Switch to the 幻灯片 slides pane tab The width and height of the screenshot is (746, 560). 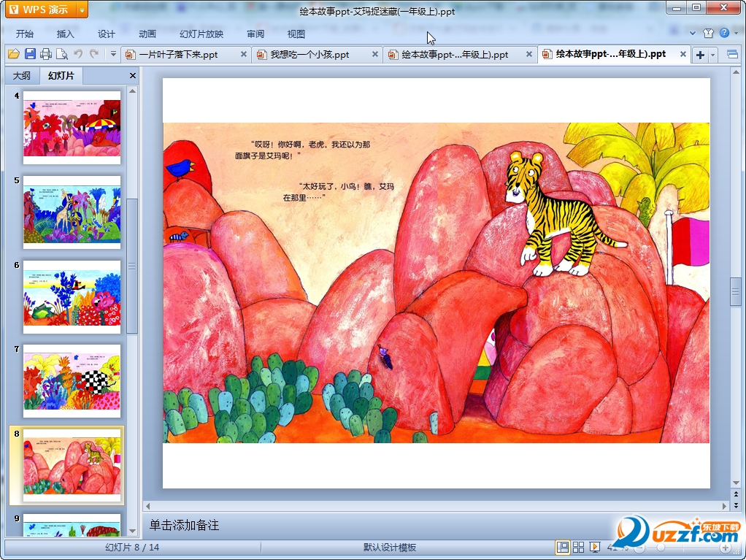(61, 76)
